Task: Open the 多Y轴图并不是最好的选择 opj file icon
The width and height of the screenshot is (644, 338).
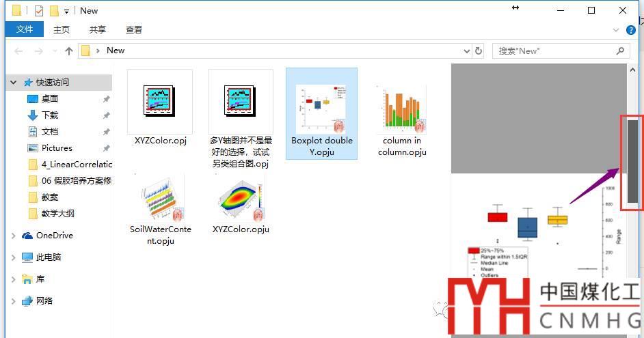Action: tap(240, 101)
